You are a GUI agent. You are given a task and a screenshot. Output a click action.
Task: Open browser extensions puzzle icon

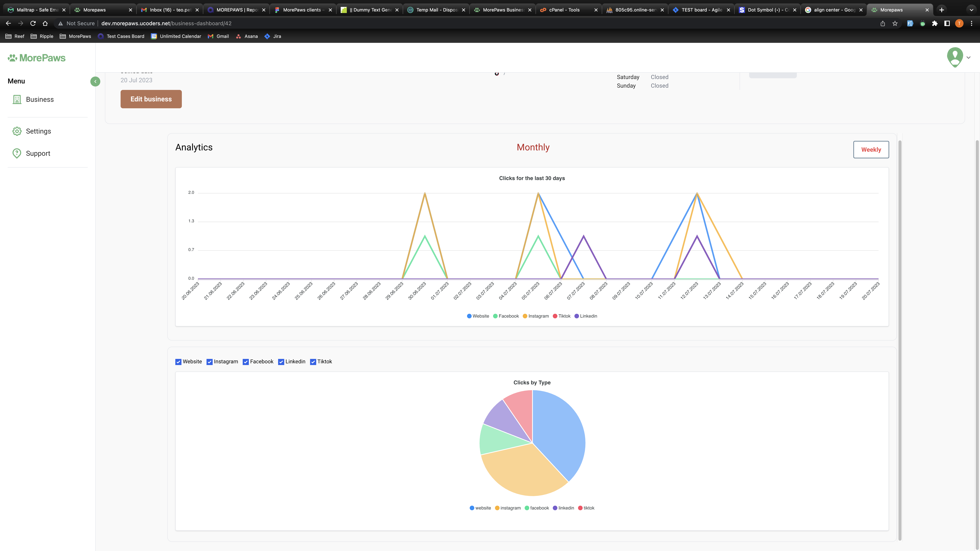pos(934,24)
